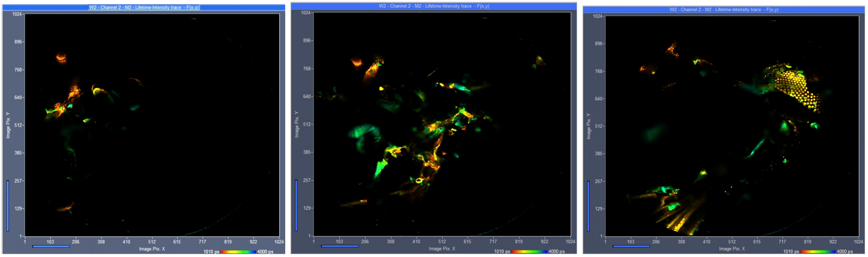
Task: Click the 'Image Pix. X' axis label in left window
Action: coord(152,249)
